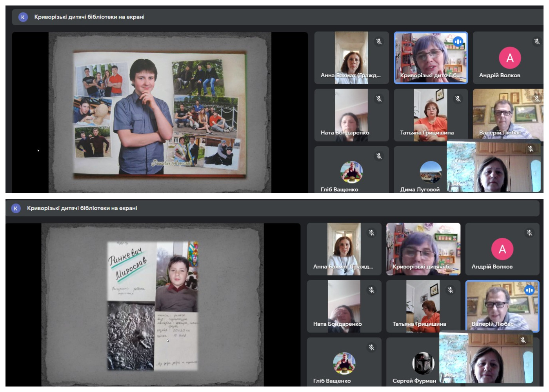This screenshot has width=549, height=392.
Task: Click muted mic icon on Гліб Ващенко tile, lower meeting
Action: pos(371,347)
